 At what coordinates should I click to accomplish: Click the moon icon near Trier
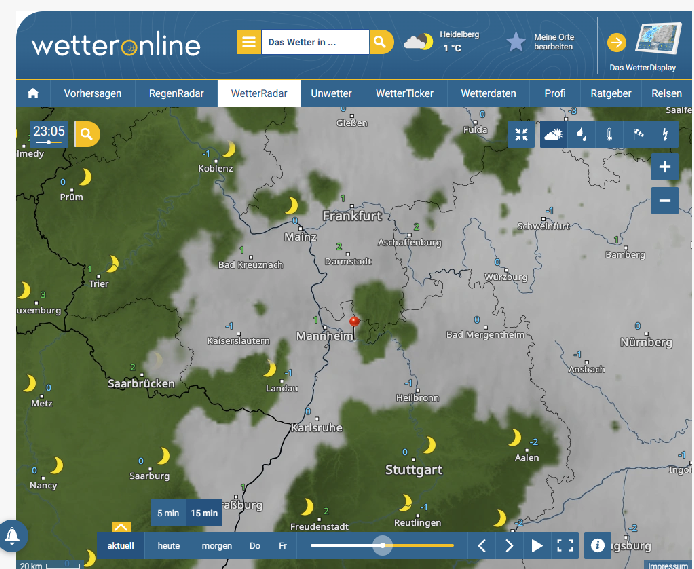pyautogui.click(x=113, y=264)
